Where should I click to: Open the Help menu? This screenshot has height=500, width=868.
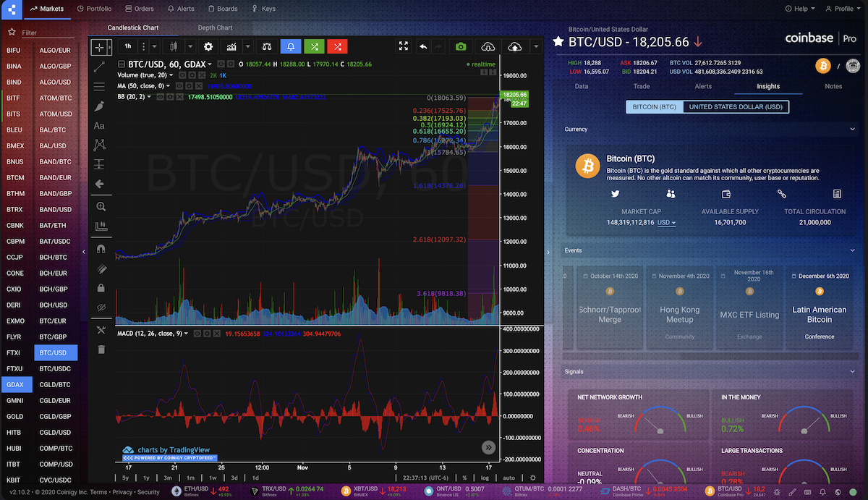(800, 9)
